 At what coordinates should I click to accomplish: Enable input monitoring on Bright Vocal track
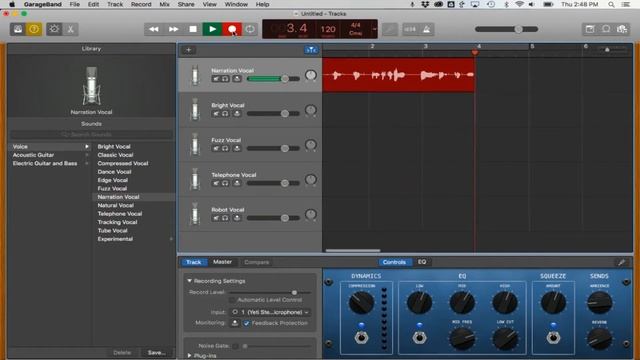(x=237, y=113)
